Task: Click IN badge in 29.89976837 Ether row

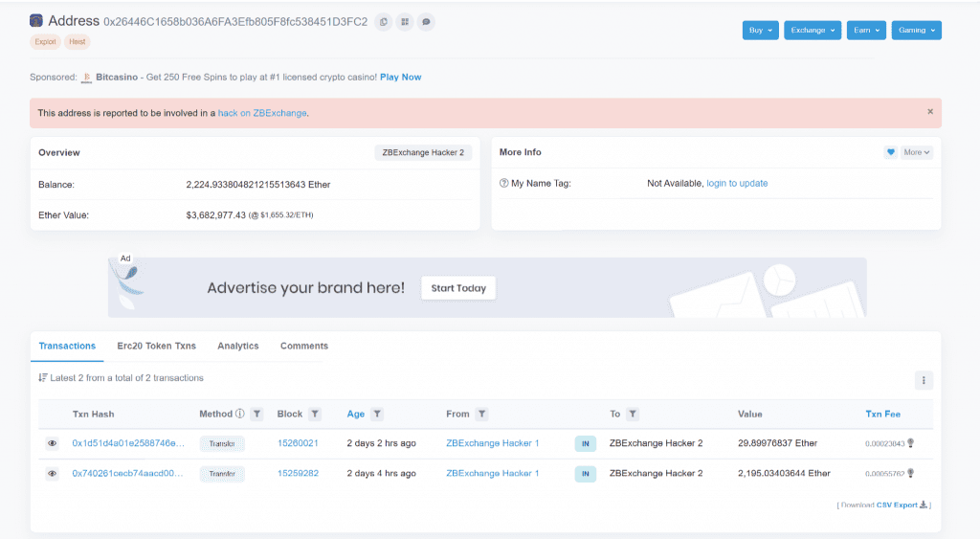Action: coord(585,444)
